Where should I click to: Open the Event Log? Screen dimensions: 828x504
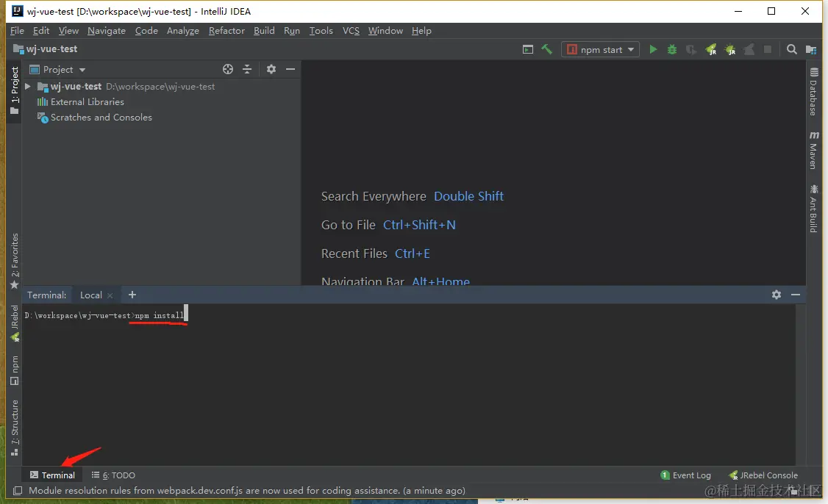(686, 475)
